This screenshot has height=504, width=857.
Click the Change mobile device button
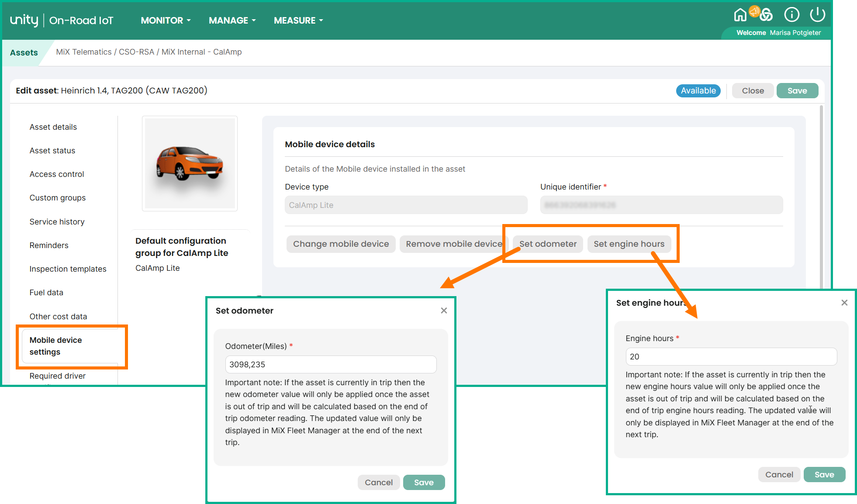point(341,244)
